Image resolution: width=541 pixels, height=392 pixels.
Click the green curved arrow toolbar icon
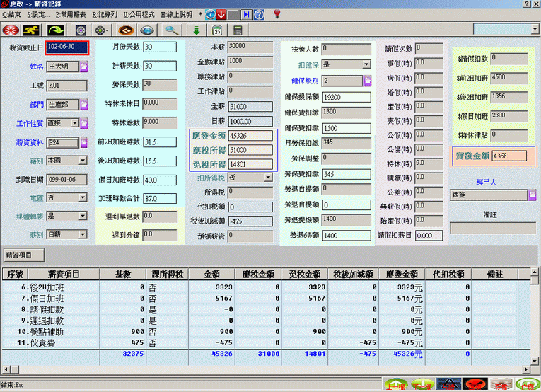point(56,30)
